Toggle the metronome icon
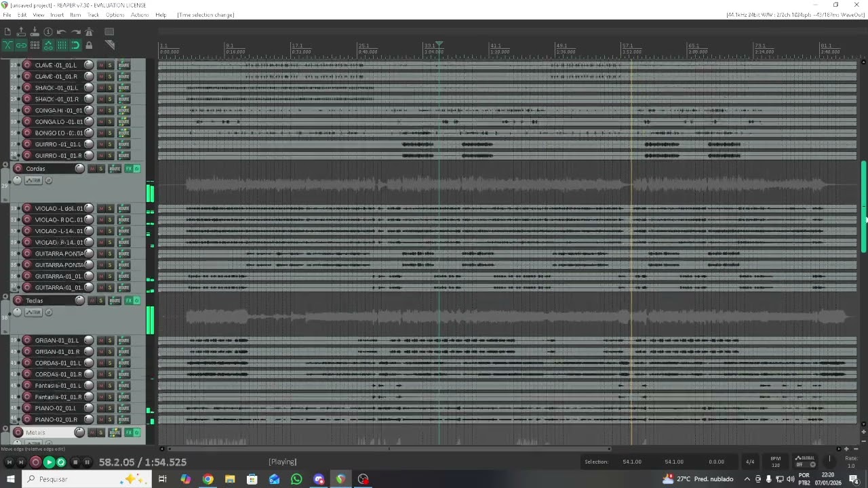The height and width of the screenshot is (488, 868). pyautogui.click(x=89, y=32)
